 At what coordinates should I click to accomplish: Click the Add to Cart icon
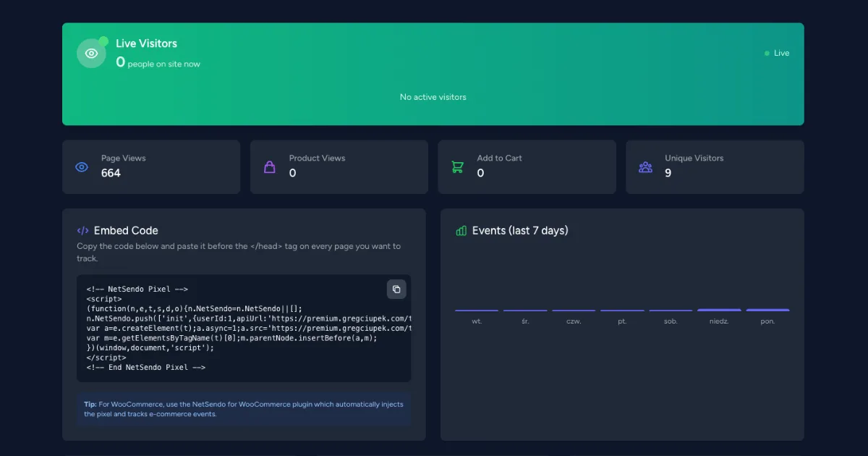point(457,167)
